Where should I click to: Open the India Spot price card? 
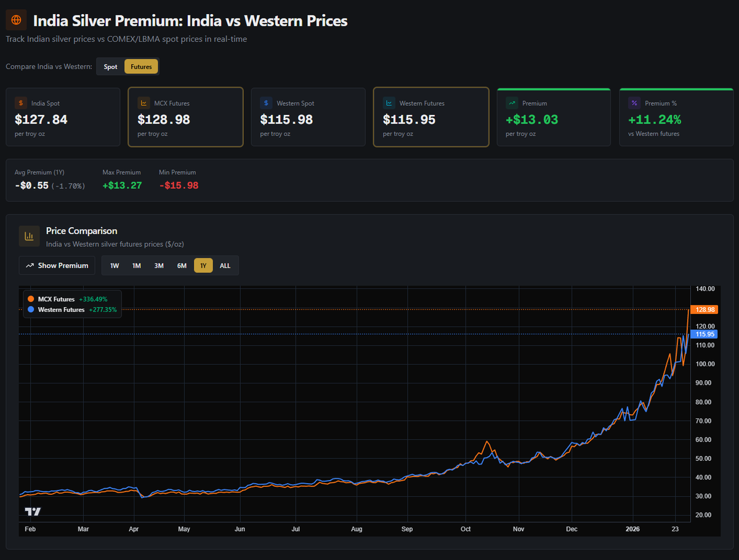pyautogui.click(x=63, y=117)
